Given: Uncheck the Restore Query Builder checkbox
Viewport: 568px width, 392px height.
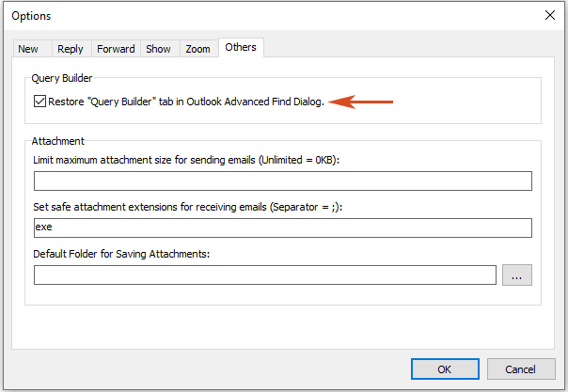Looking at the screenshot, I should pyautogui.click(x=39, y=102).
